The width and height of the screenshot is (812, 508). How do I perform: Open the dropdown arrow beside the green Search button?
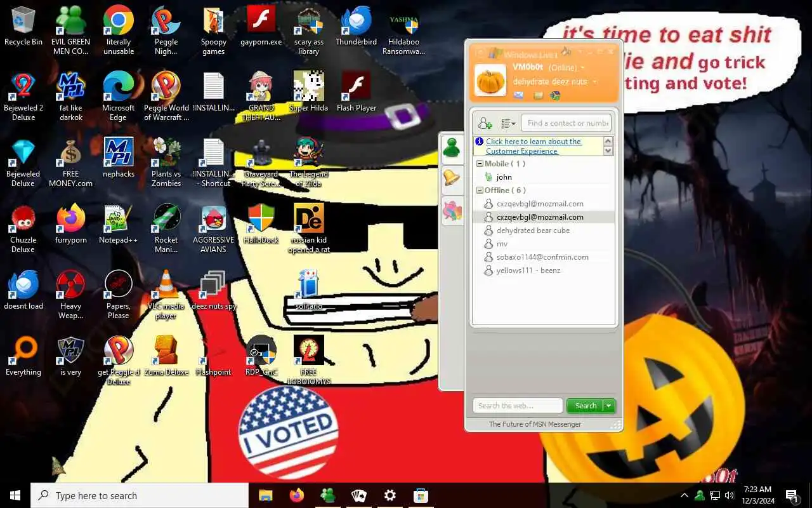[608, 406]
